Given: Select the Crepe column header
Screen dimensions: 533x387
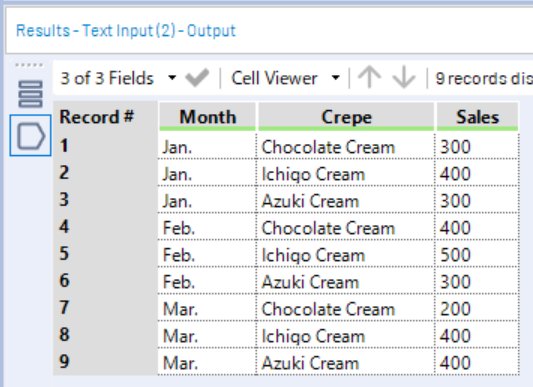Looking at the screenshot, I should coord(346,117).
